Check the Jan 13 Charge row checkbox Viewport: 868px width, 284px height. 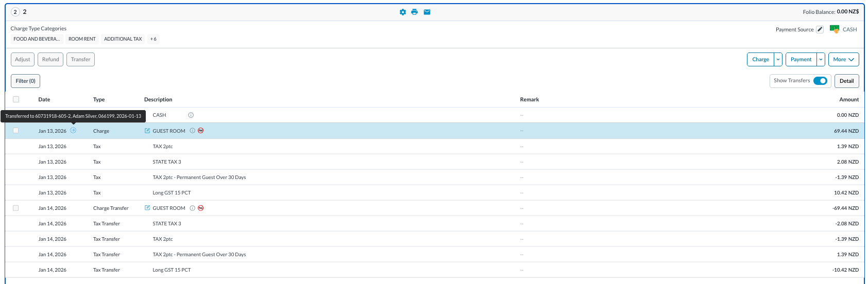click(16, 131)
